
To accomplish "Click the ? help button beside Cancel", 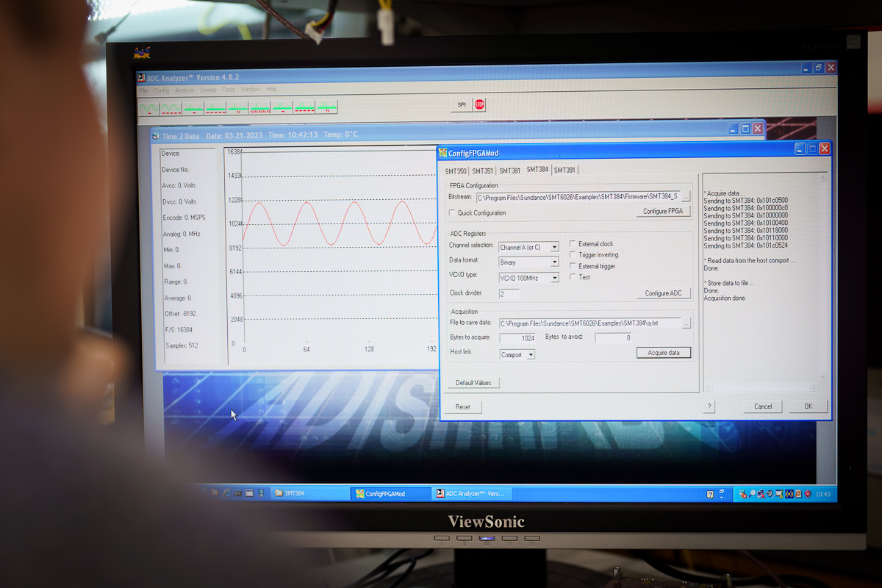I will (709, 406).
